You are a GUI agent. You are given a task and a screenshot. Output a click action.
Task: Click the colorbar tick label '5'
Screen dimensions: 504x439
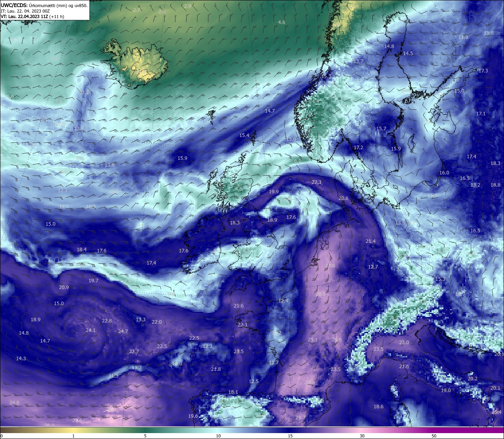(x=145, y=436)
